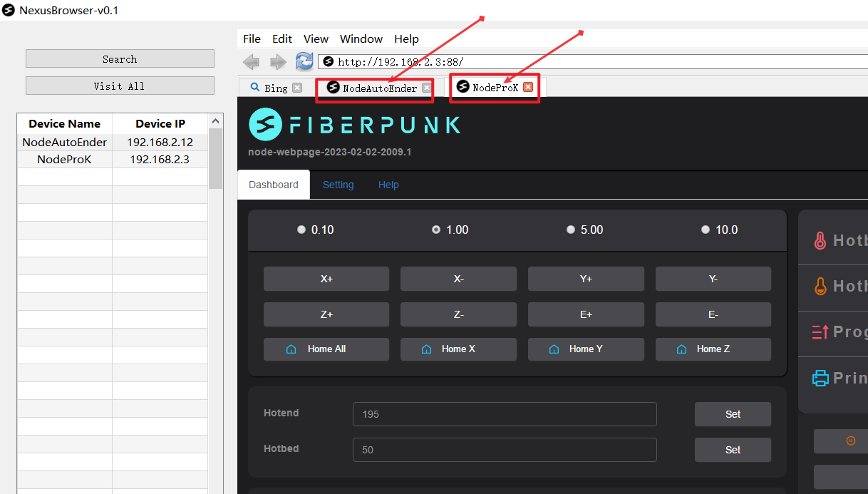Click the Z- jog button
868x494 pixels.
coord(458,314)
